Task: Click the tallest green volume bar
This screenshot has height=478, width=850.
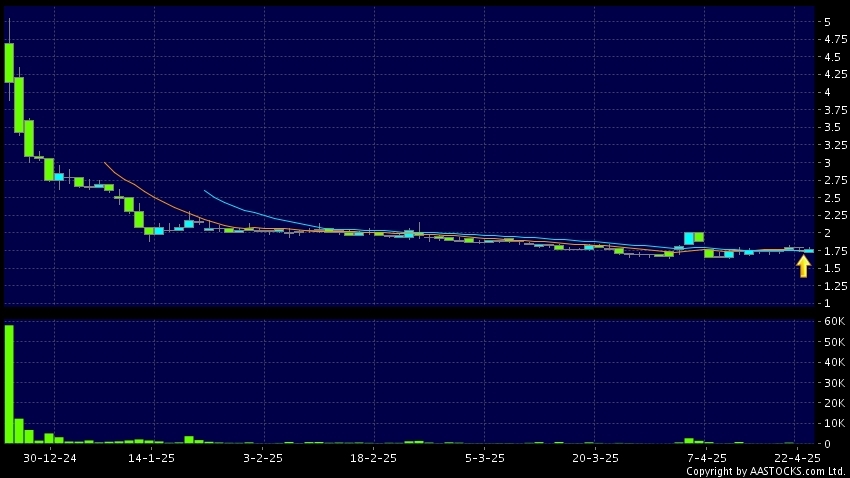Action: (9, 384)
